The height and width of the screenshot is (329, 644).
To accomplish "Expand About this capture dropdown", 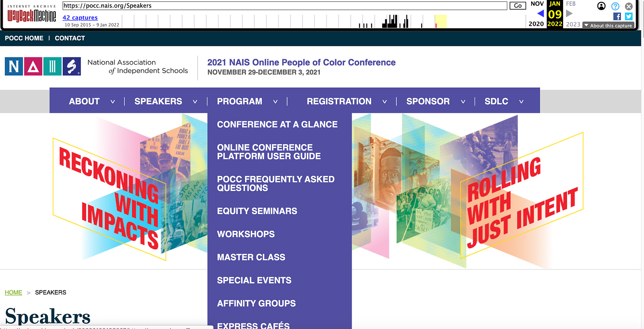I will [x=608, y=26].
